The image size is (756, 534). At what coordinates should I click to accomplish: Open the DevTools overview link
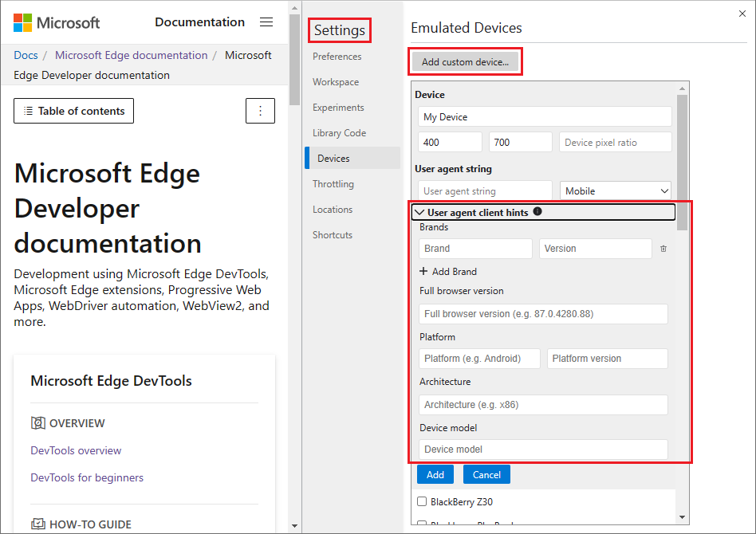point(76,450)
